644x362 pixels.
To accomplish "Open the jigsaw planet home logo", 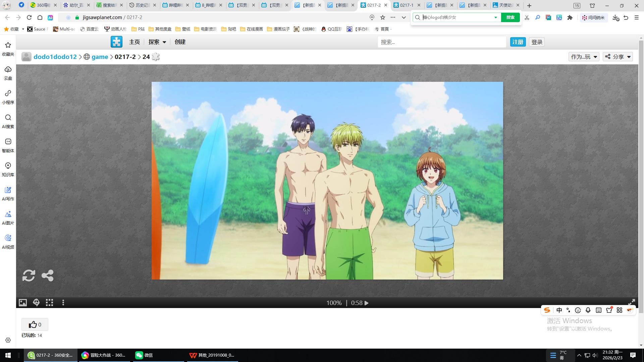I will click(116, 42).
